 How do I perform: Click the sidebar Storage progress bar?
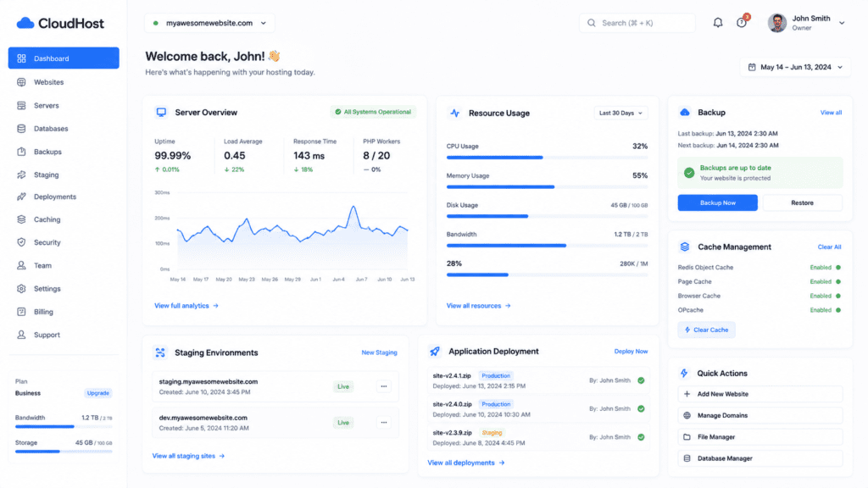64,452
